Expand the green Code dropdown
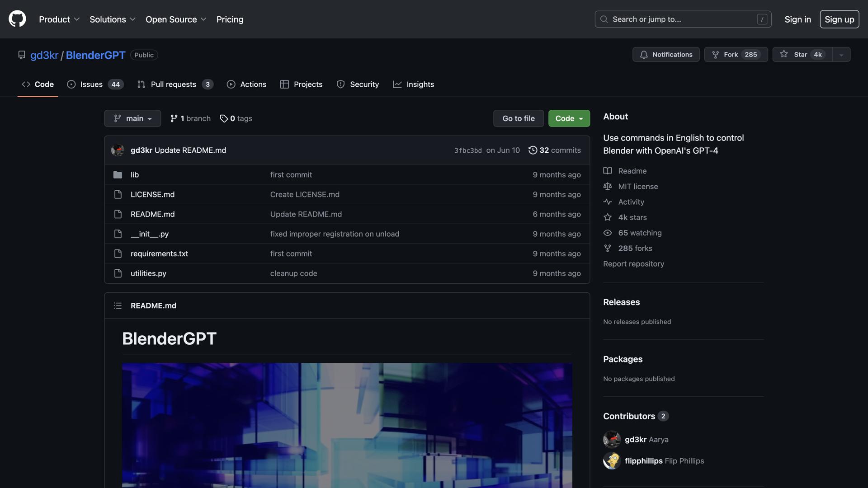 tap(569, 118)
